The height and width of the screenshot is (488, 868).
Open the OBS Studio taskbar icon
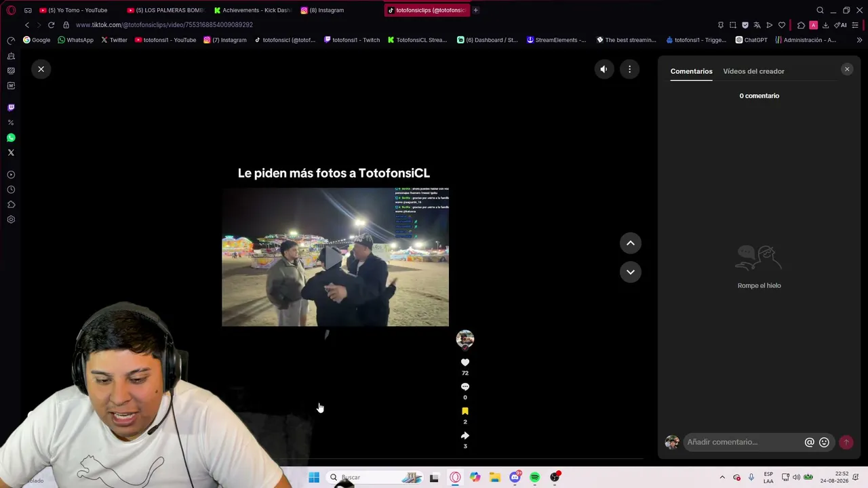tap(555, 478)
